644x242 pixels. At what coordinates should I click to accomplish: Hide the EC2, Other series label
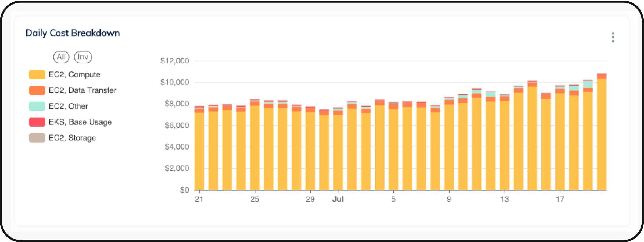(x=68, y=106)
